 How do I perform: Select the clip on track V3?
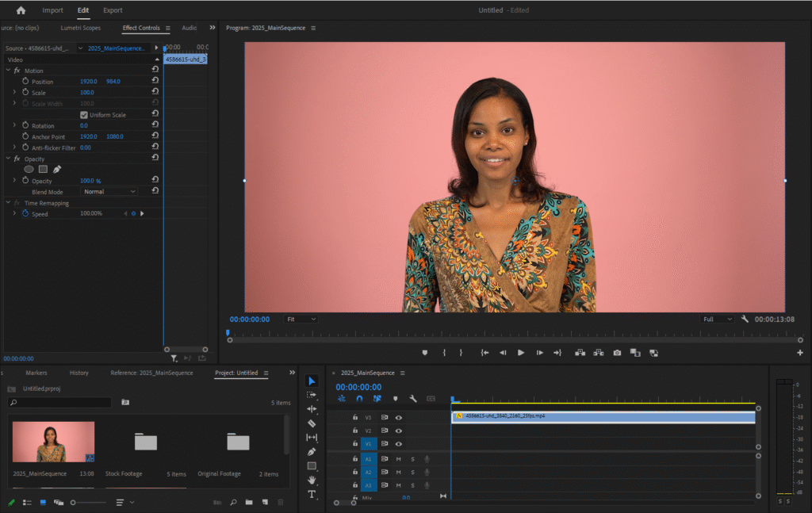(x=603, y=417)
